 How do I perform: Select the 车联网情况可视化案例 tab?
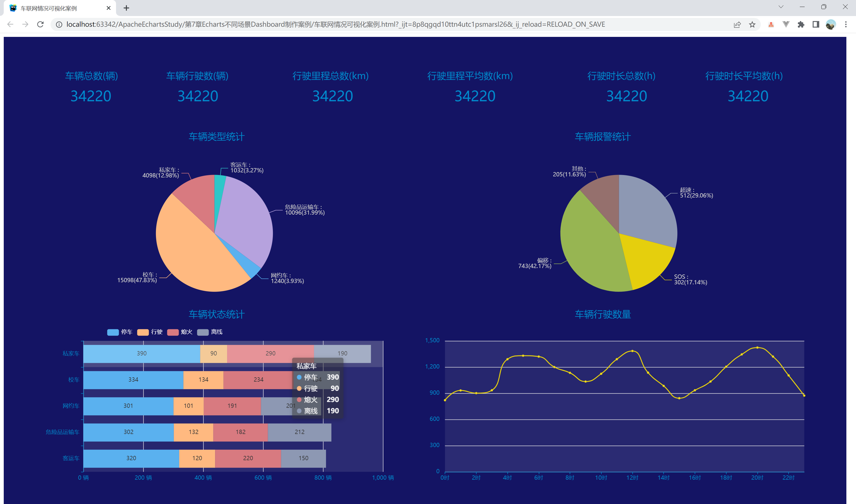coord(49,8)
